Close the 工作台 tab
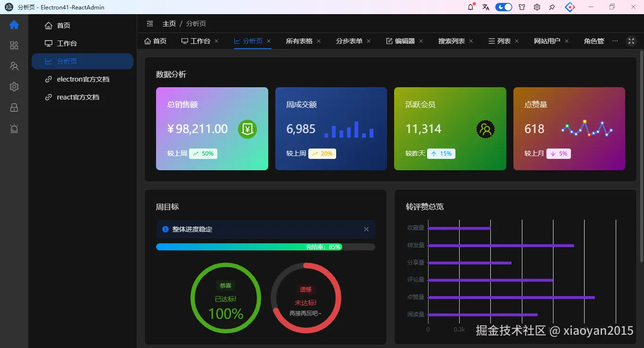This screenshot has width=644, height=348. [216, 41]
